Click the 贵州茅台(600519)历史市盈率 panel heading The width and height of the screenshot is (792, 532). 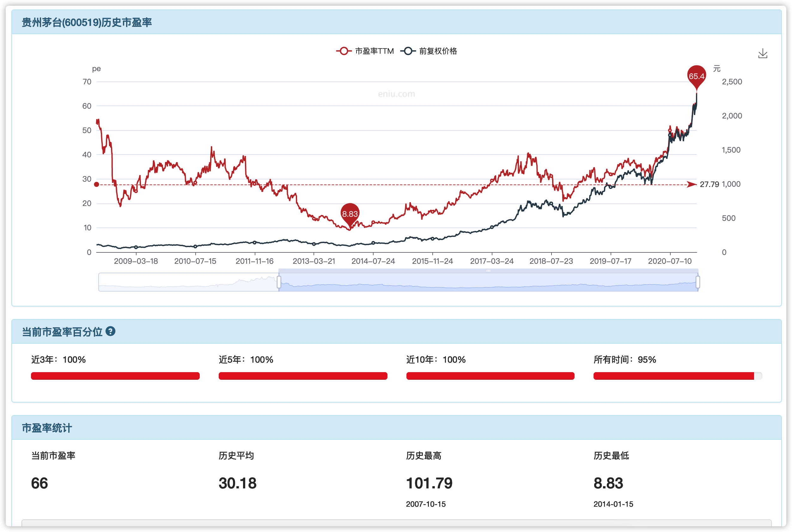[87, 22]
